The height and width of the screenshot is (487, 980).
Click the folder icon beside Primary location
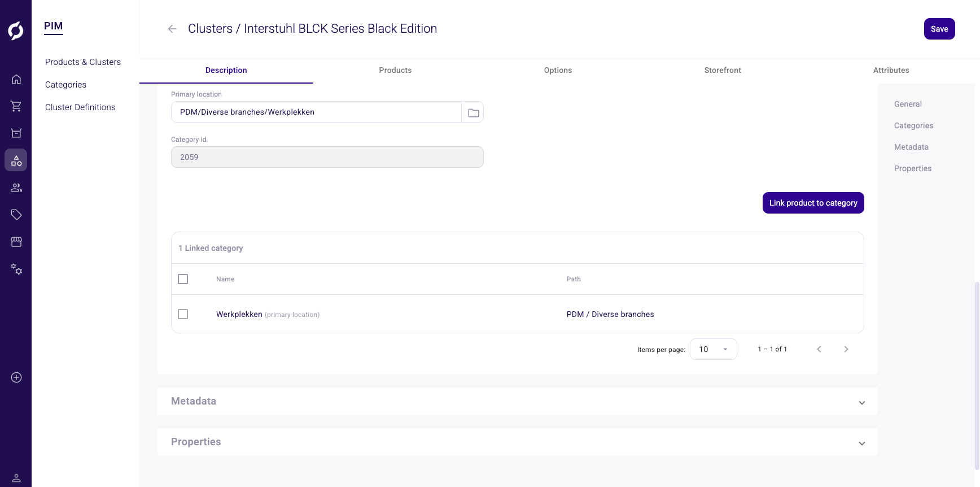point(473,112)
